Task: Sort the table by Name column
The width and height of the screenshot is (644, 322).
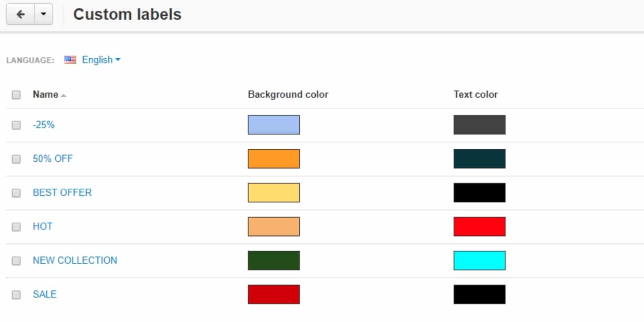Action: tap(49, 94)
